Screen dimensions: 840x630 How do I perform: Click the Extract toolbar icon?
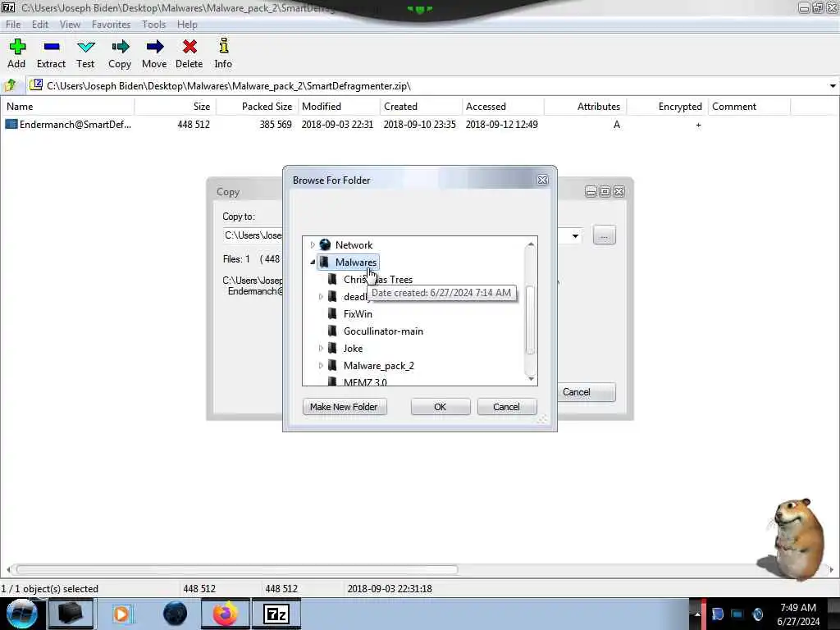coord(51,53)
